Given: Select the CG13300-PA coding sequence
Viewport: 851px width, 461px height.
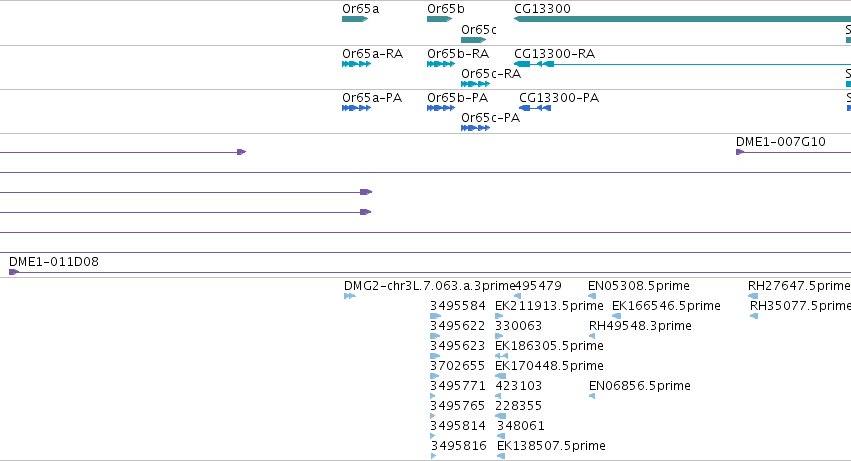Looking at the screenshot, I should tap(535, 108).
